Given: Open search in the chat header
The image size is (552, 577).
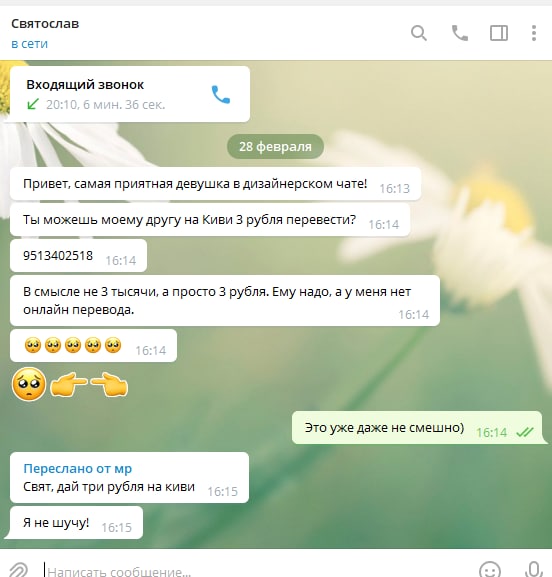Looking at the screenshot, I should click(419, 33).
